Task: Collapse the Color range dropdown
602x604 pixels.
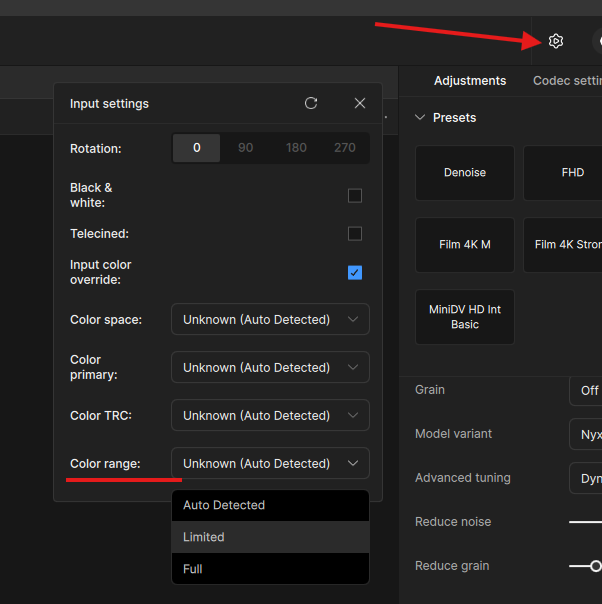Action: pos(270,464)
